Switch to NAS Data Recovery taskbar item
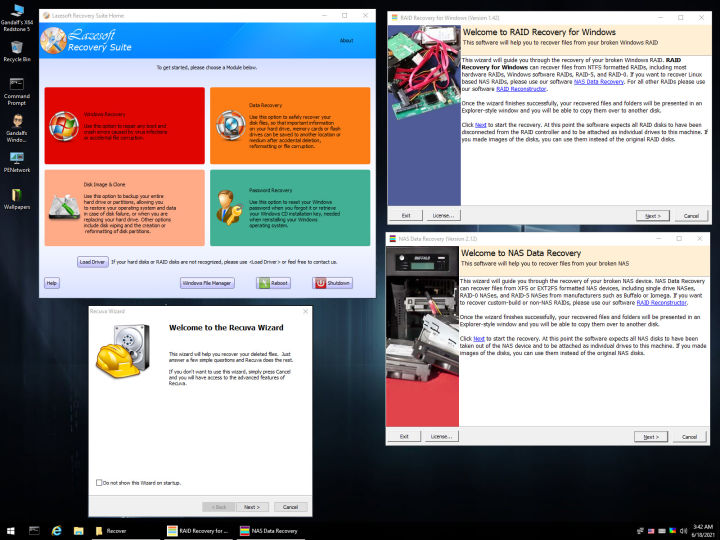 click(x=271, y=531)
